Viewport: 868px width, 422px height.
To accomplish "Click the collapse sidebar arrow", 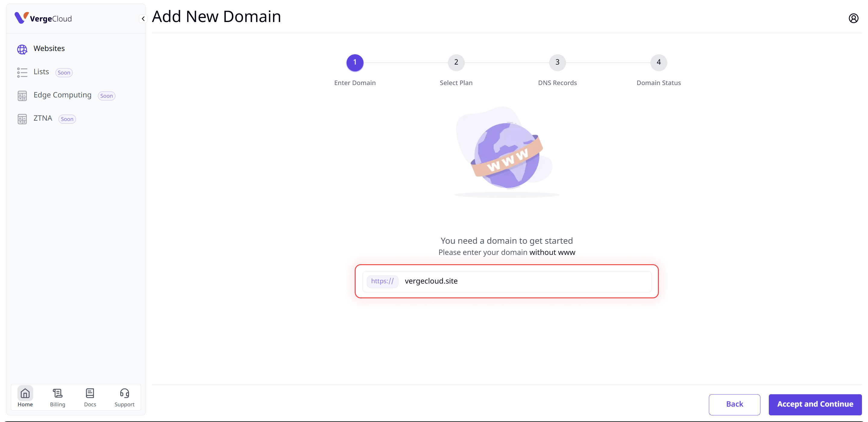I will [x=143, y=18].
